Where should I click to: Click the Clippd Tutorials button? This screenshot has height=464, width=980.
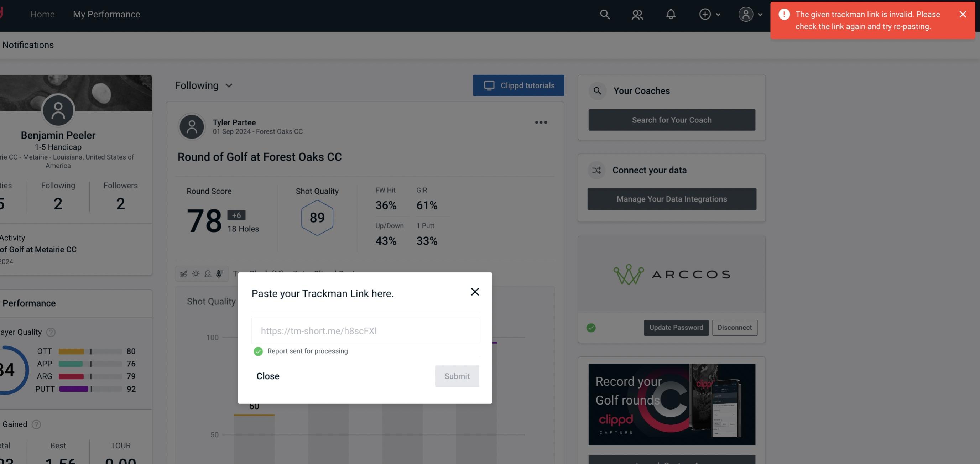click(519, 85)
